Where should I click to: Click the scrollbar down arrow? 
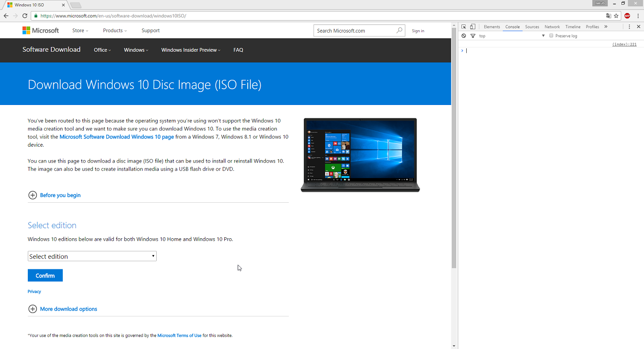click(x=454, y=346)
